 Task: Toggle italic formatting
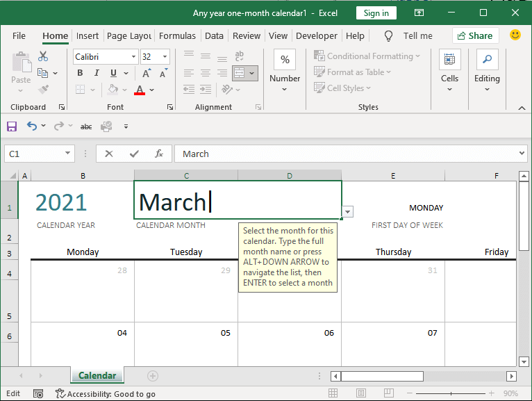(x=97, y=73)
